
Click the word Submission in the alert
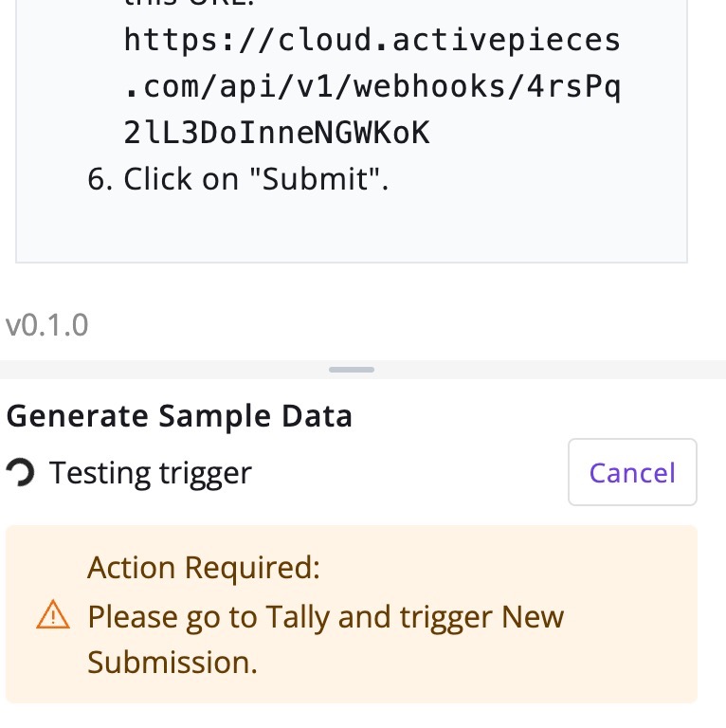pyautogui.click(x=172, y=662)
